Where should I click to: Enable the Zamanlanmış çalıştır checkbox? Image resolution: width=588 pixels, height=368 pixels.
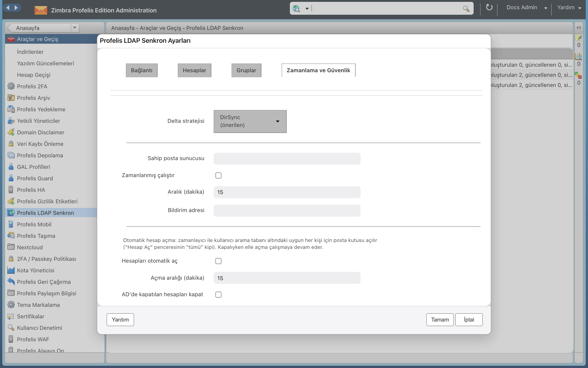[218, 175]
